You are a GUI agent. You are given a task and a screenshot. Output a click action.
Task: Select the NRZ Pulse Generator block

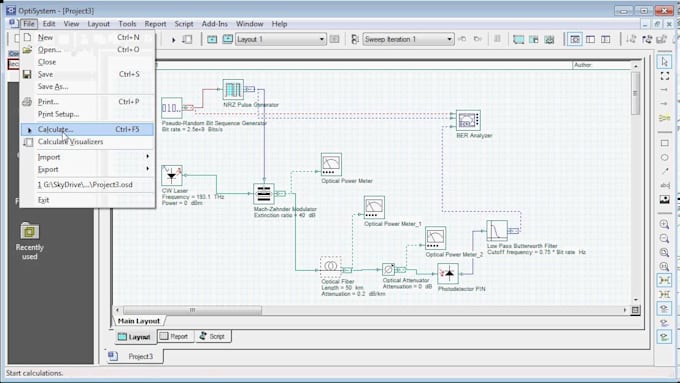click(x=233, y=89)
